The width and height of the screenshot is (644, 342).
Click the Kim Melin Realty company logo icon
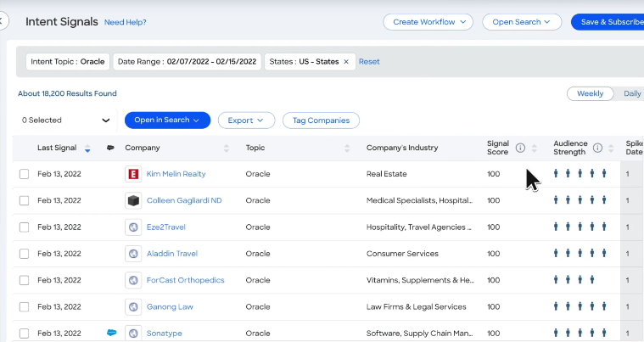(133, 174)
